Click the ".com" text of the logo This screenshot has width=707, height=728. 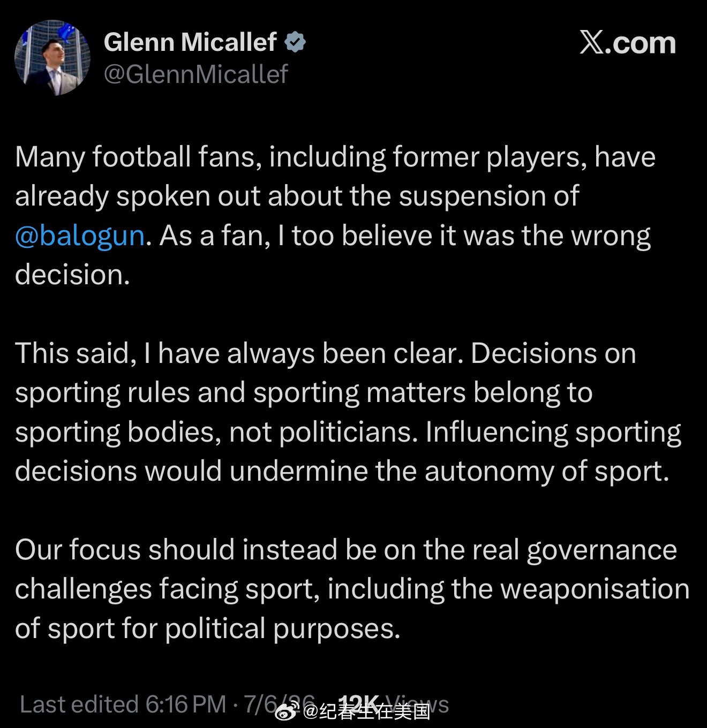pos(641,43)
